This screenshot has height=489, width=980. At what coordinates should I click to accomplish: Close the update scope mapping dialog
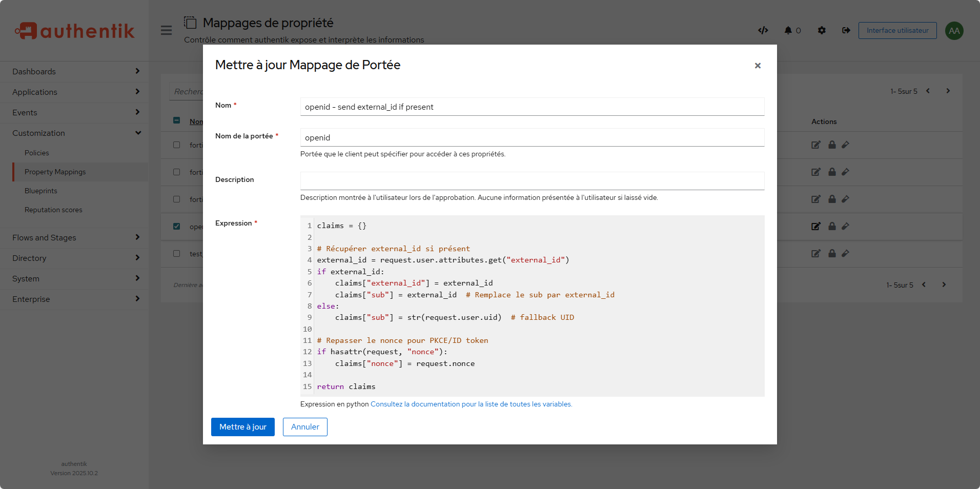757,66
